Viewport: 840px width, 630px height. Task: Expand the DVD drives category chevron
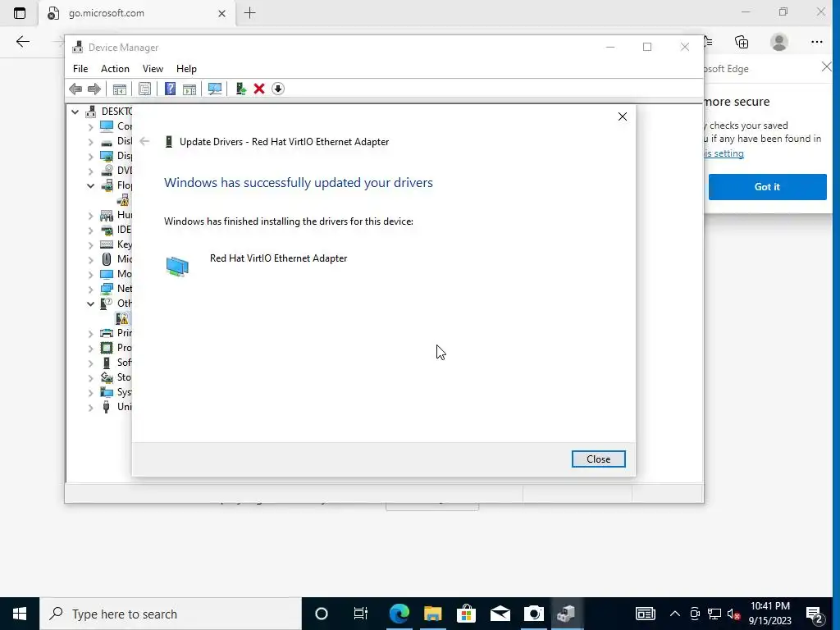pyautogui.click(x=90, y=171)
